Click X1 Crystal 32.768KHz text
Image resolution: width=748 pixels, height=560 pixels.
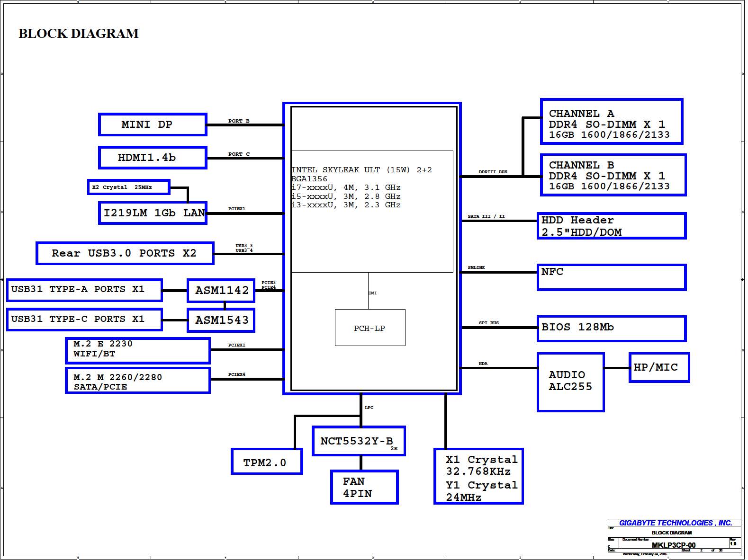(482, 465)
